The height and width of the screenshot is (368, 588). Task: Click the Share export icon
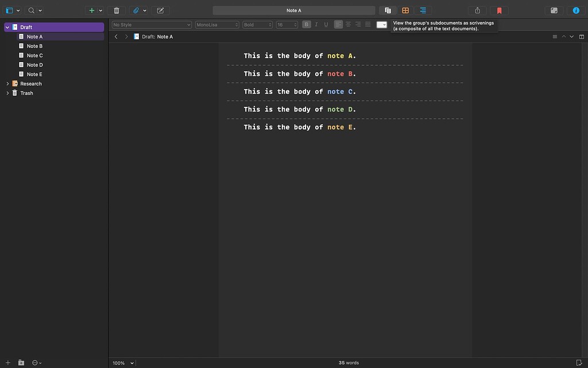coord(477,10)
